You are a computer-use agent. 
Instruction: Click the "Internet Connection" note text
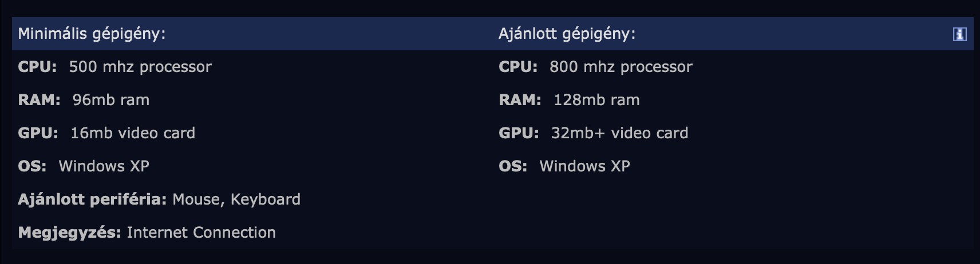[201, 233]
